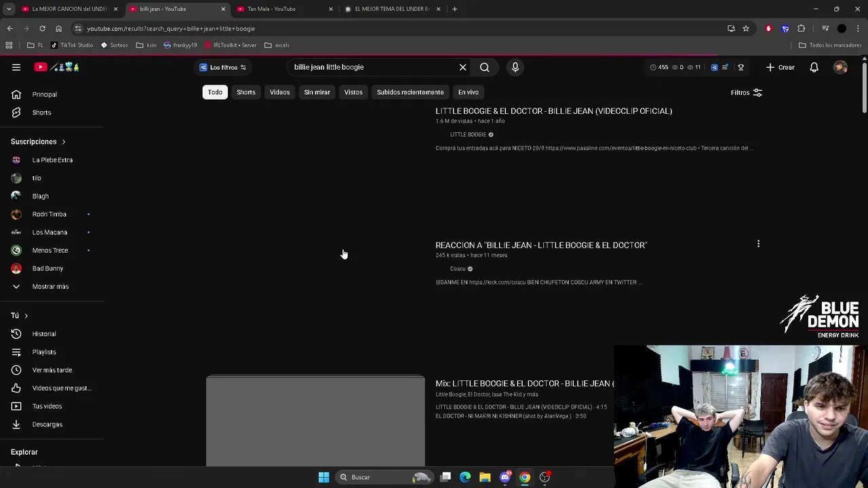Viewport: 868px width, 488px height.
Task: Open the vidIQ trophy icon
Action: 741,67
